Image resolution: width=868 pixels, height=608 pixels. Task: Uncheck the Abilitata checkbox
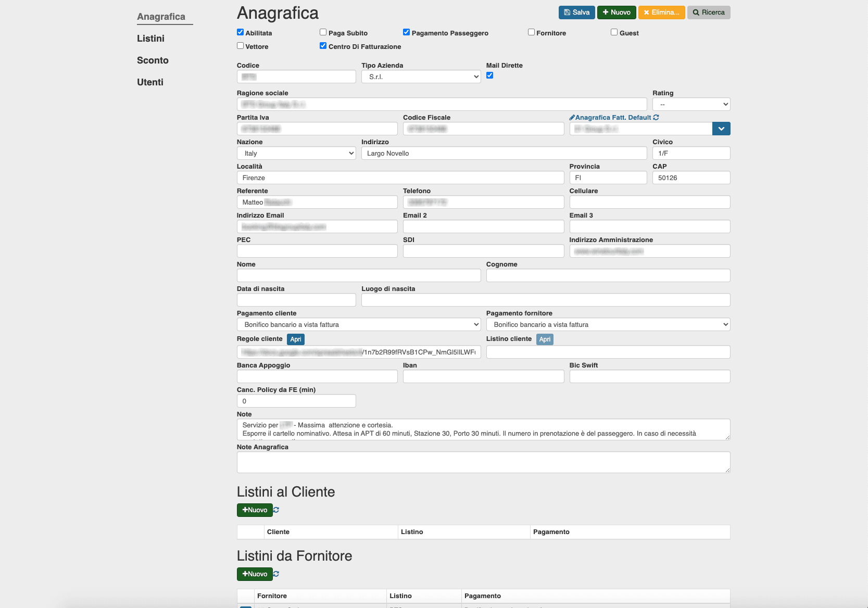tap(241, 32)
